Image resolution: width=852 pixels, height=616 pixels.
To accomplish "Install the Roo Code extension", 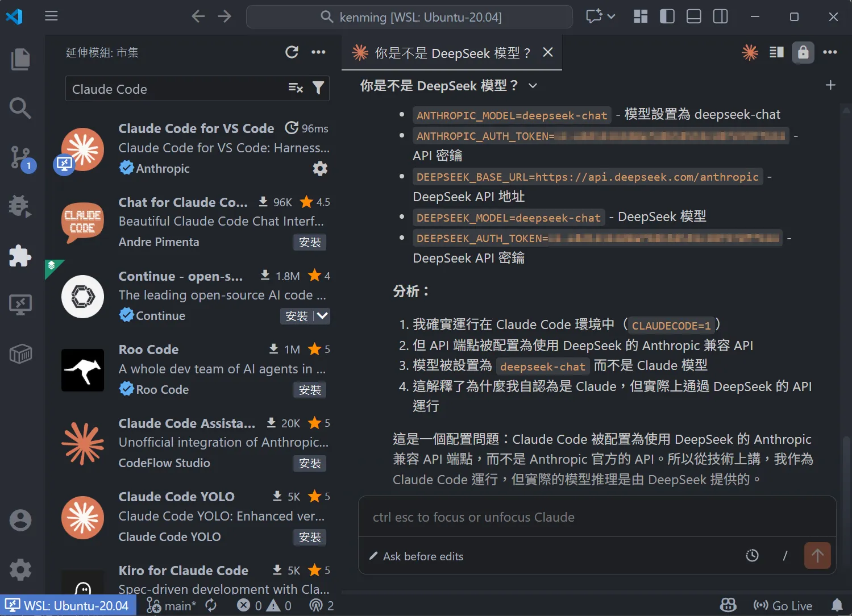I will (x=310, y=390).
